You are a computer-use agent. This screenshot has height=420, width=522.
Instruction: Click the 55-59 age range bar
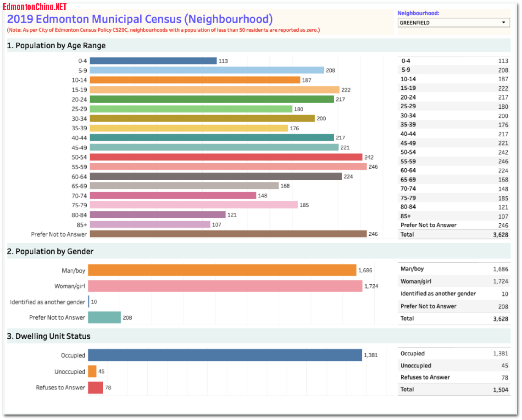(x=228, y=167)
